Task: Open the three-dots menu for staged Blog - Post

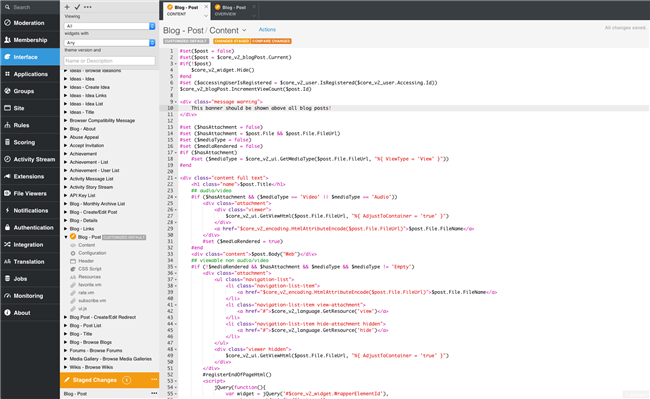Action: pyautogui.click(x=154, y=393)
